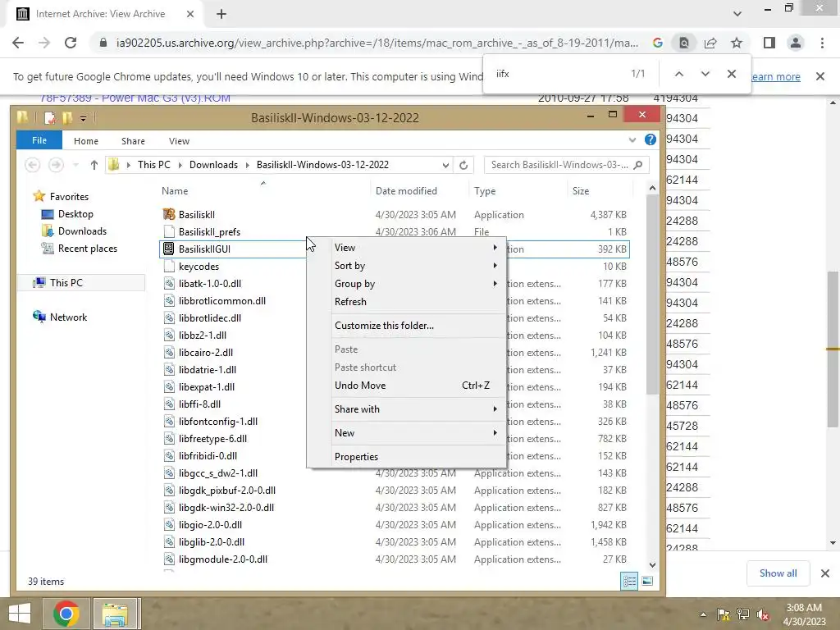Open the Action Center flag tray icon

724,615
